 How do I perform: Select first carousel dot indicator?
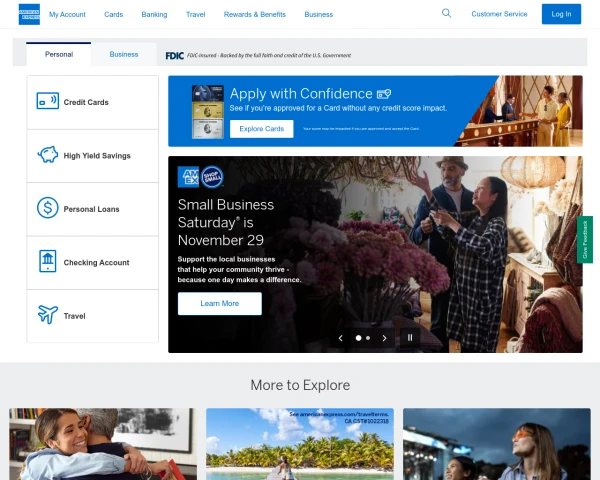(358, 338)
